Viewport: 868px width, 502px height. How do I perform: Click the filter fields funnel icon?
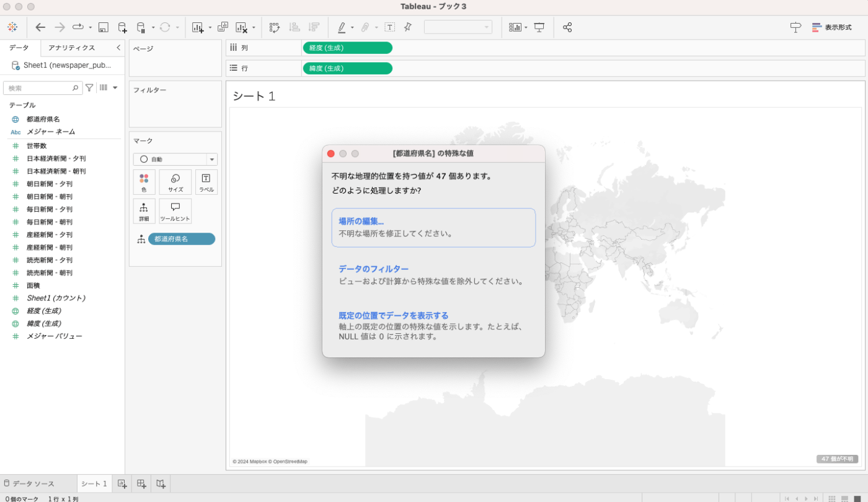pyautogui.click(x=89, y=87)
